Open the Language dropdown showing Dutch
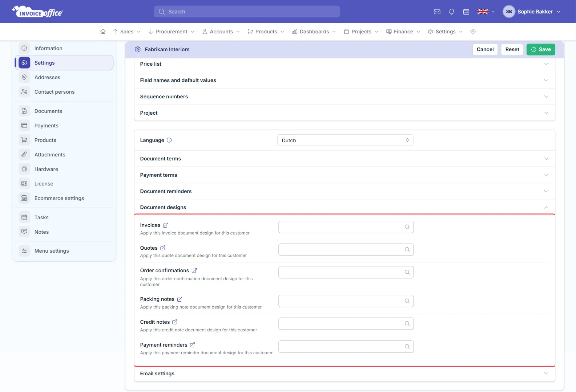 345,140
